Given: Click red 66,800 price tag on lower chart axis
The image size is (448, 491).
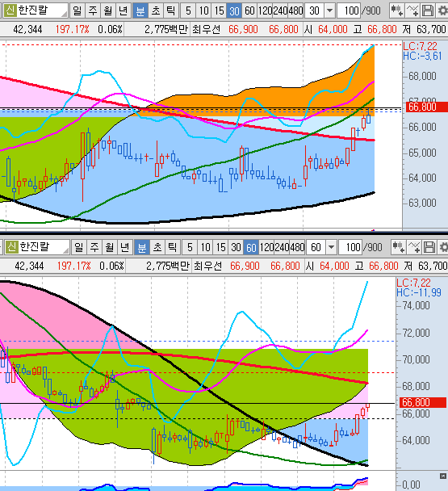Looking at the screenshot, I should 423,402.
